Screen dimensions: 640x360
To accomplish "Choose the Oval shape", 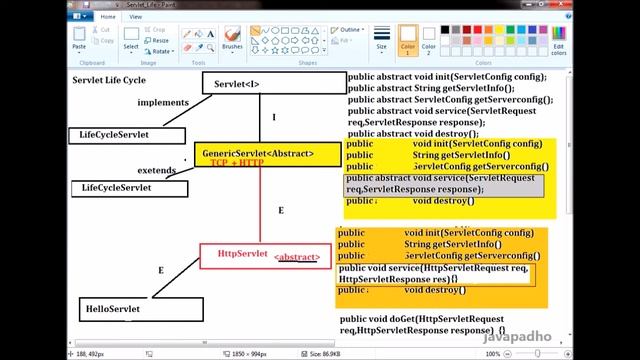I will click(275, 31).
